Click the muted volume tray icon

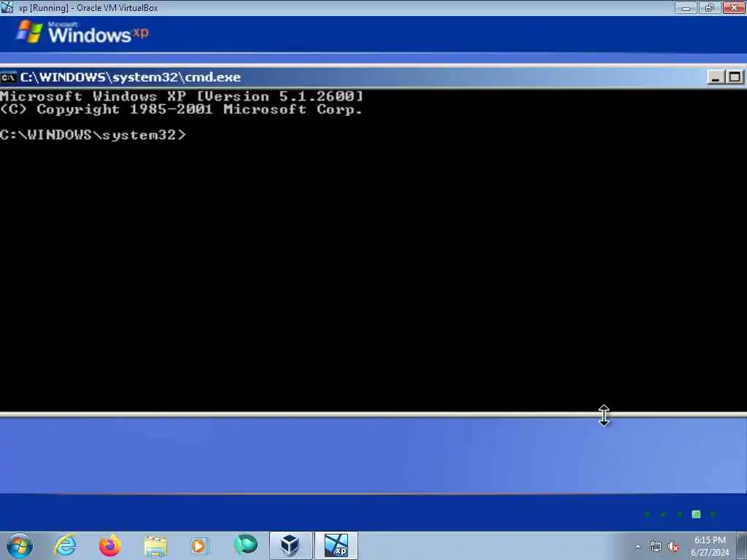(x=673, y=547)
